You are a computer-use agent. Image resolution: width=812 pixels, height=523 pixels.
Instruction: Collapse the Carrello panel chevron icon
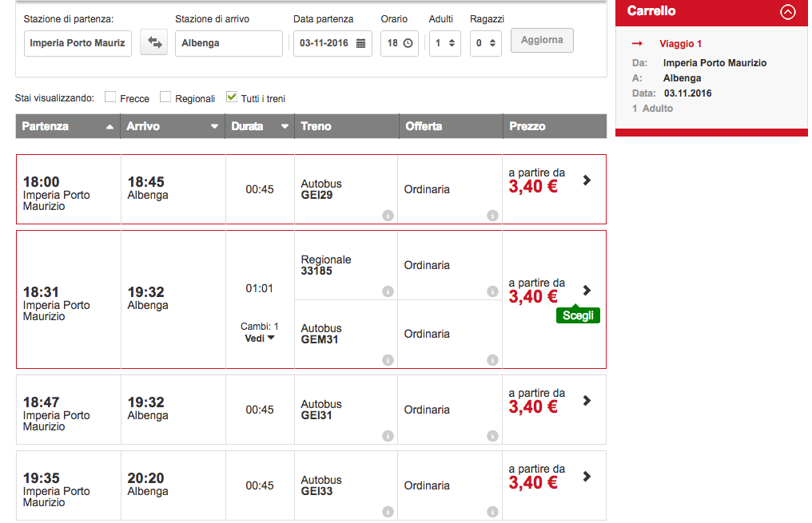pos(788,12)
